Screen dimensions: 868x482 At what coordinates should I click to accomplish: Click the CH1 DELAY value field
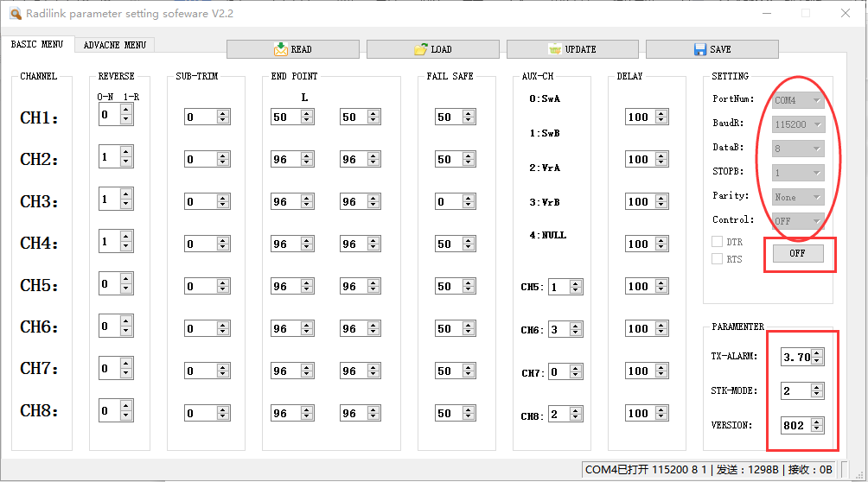(x=641, y=117)
